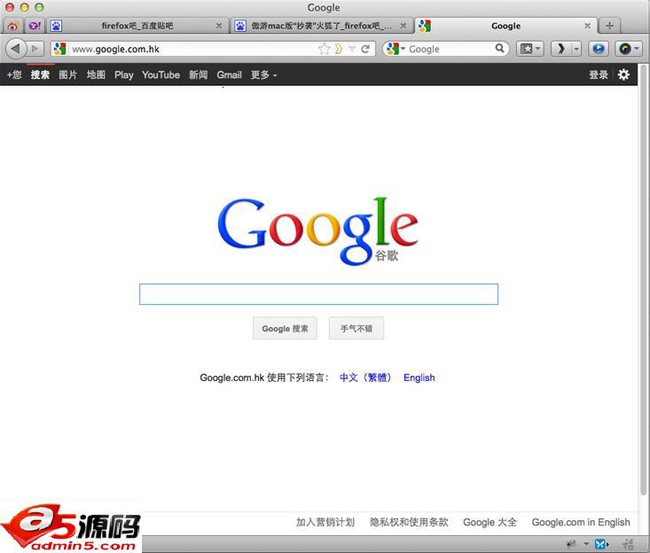This screenshot has width=650, height=553.
Task: Click the 手气不错 button
Action: tap(357, 328)
